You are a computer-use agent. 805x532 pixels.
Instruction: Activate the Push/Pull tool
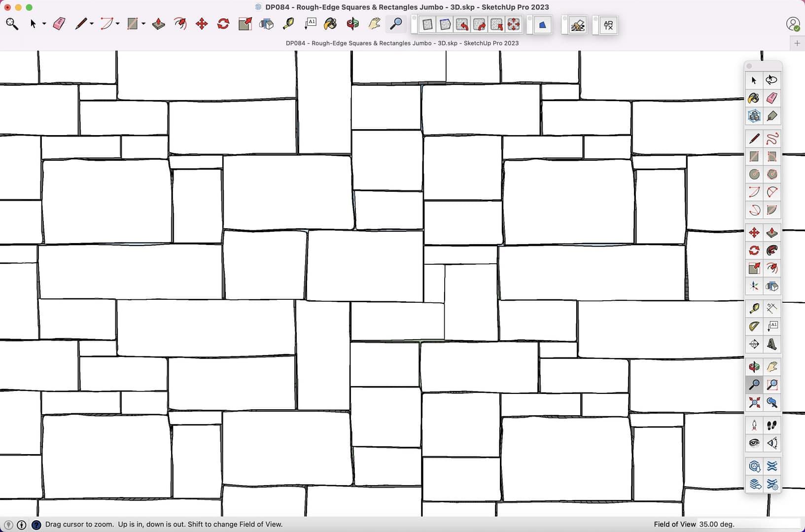coord(771,232)
